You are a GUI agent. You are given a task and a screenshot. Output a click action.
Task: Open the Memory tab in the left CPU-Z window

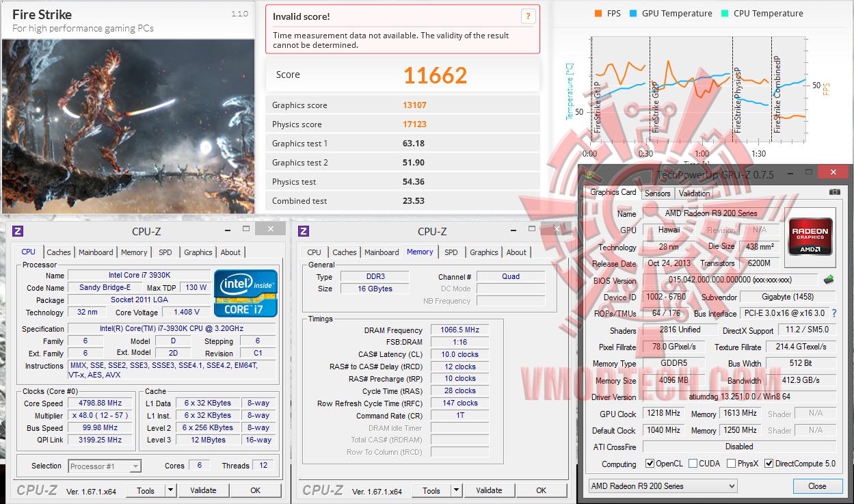click(134, 252)
